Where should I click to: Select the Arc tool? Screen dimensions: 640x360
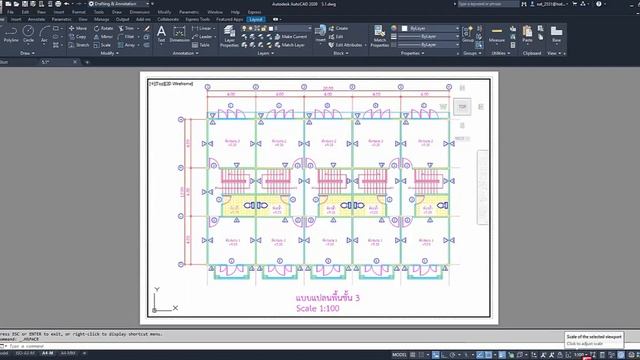click(x=44, y=34)
